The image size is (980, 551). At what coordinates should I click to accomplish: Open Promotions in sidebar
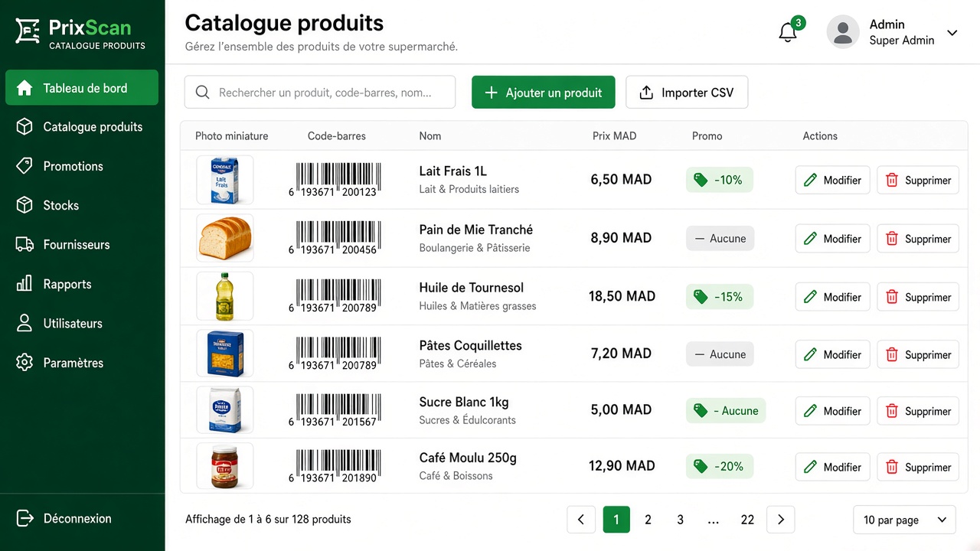[82, 166]
